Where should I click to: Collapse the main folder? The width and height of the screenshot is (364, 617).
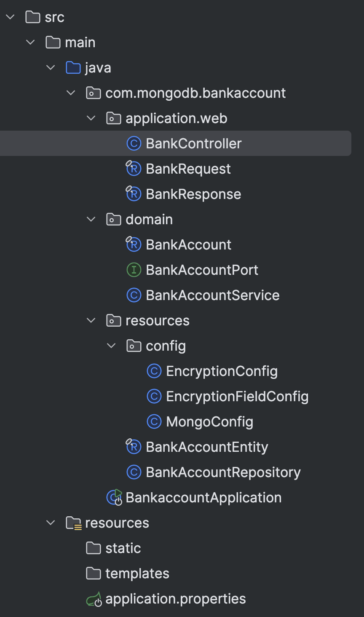[x=30, y=43]
